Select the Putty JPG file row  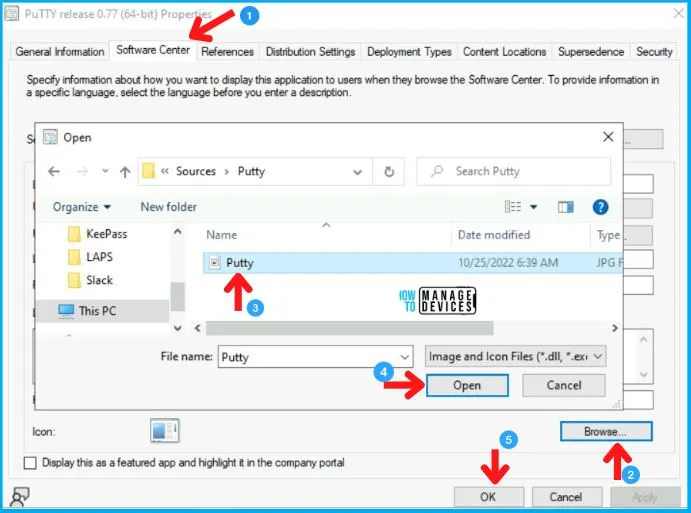point(413,263)
